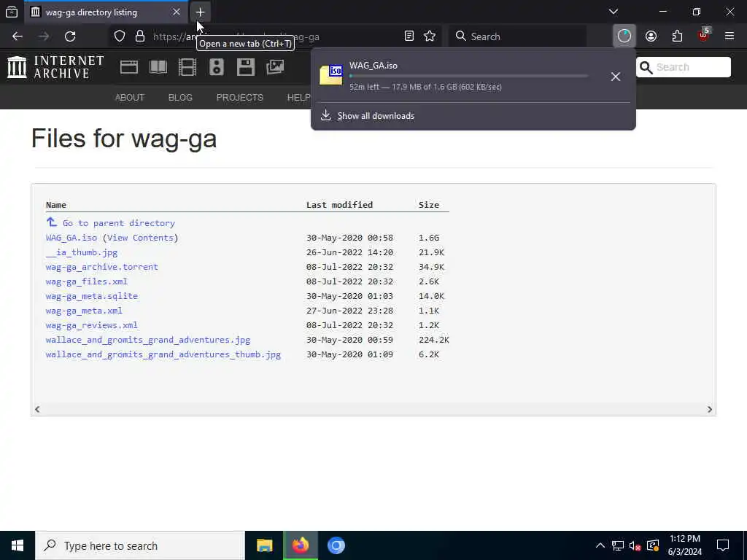Open Internet Archive audio speaker icon
Image resolution: width=747 pixels, height=560 pixels.
click(216, 67)
